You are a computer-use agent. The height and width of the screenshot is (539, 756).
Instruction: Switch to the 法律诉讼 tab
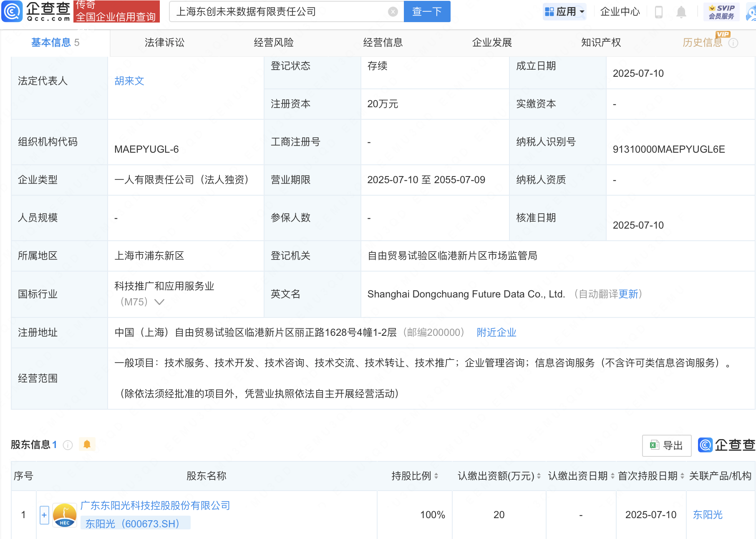(164, 43)
